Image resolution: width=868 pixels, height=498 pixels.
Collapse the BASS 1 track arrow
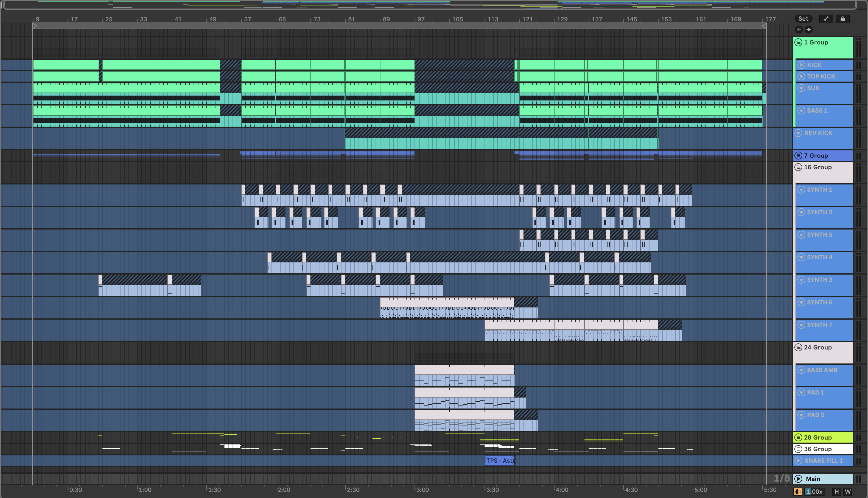(801, 111)
